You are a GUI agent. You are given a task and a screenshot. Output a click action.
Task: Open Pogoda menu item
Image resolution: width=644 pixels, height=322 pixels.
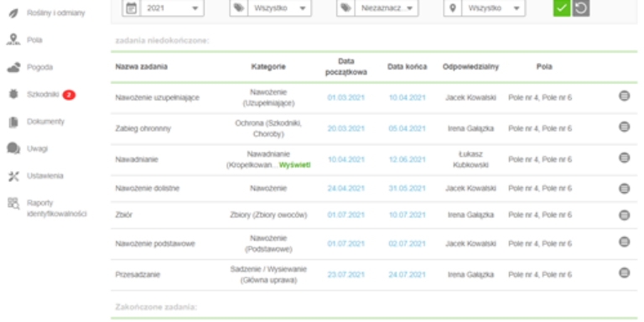tap(40, 67)
